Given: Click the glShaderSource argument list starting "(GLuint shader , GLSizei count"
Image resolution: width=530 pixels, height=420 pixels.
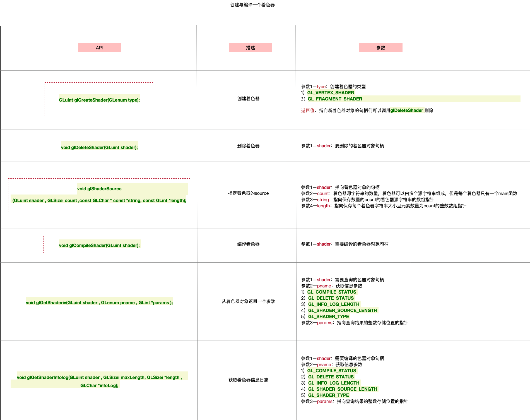Looking at the screenshot, I should [x=99, y=200].
